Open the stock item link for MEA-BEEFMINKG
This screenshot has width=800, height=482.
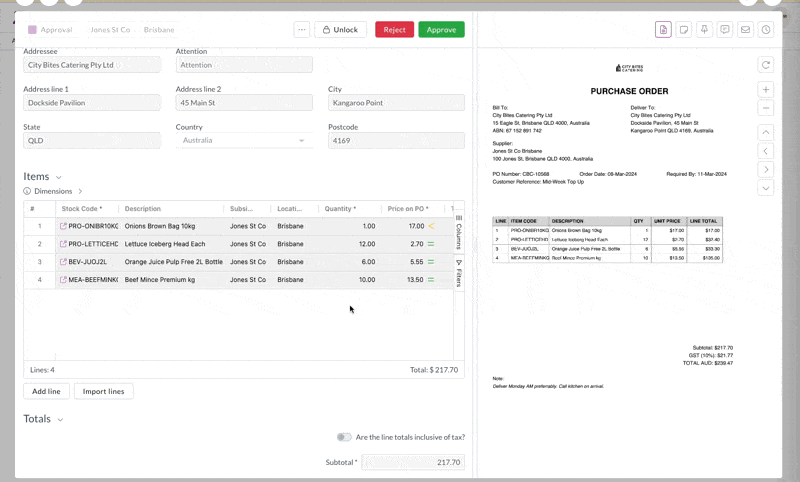coord(63,280)
